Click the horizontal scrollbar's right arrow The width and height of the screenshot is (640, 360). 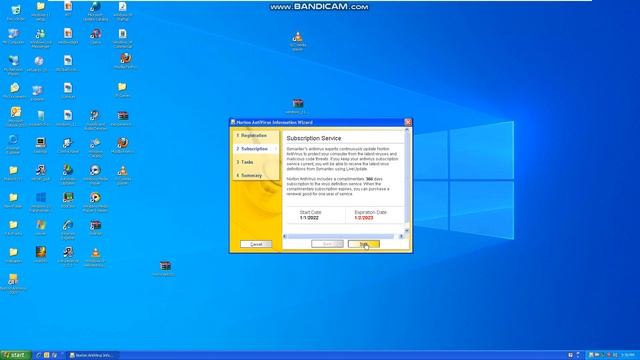tap(401, 236)
